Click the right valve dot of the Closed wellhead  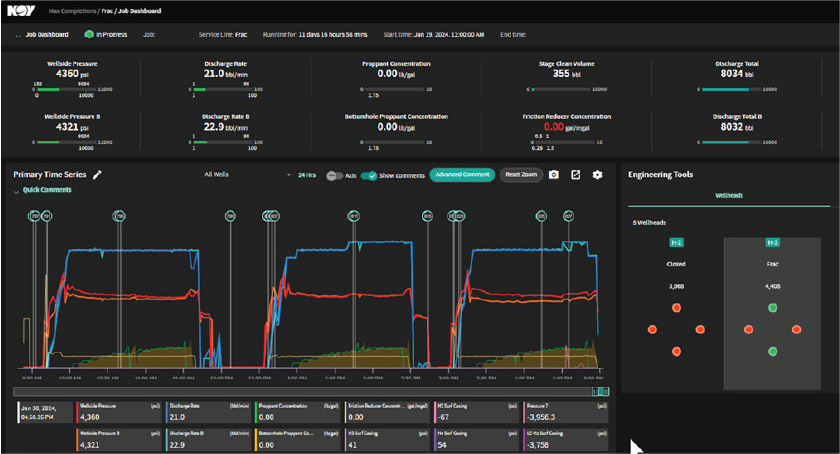pyautogui.click(x=700, y=330)
